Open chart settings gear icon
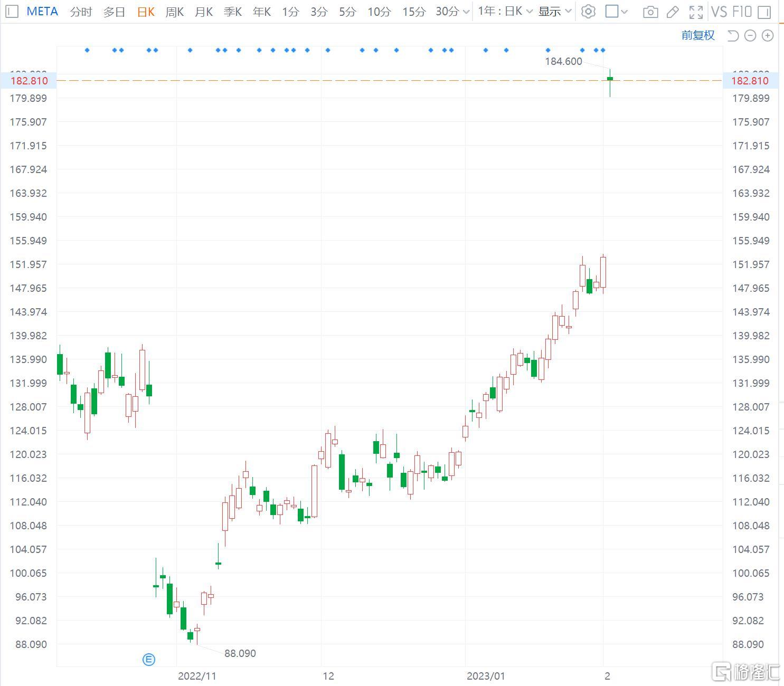Screen dimensions: 784x686 [588, 11]
